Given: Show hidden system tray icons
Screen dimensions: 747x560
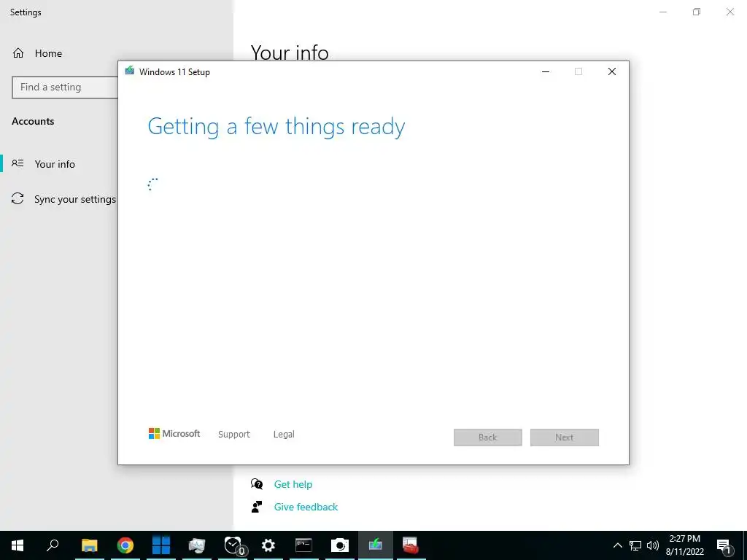Looking at the screenshot, I should [x=617, y=545].
